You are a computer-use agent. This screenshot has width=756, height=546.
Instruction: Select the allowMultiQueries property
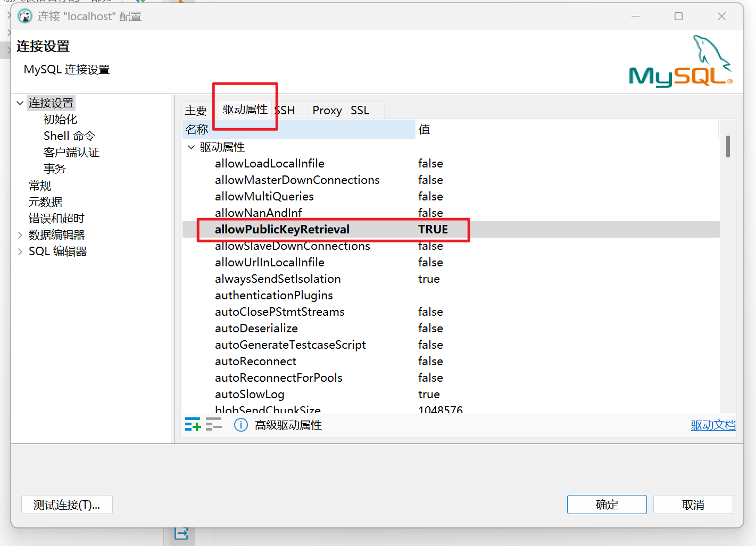coord(264,196)
